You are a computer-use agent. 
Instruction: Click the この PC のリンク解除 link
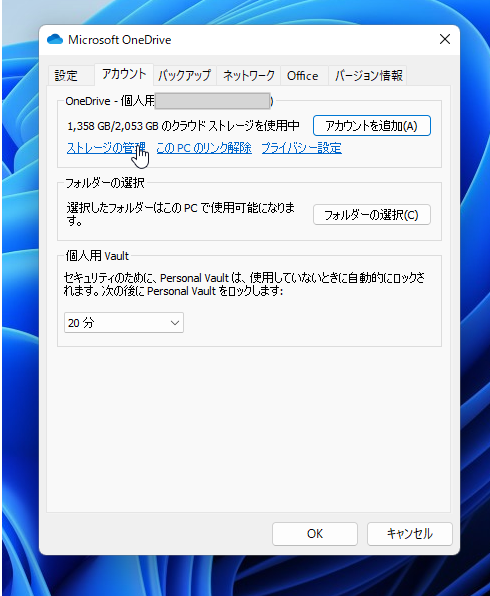(x=204, y=148)
